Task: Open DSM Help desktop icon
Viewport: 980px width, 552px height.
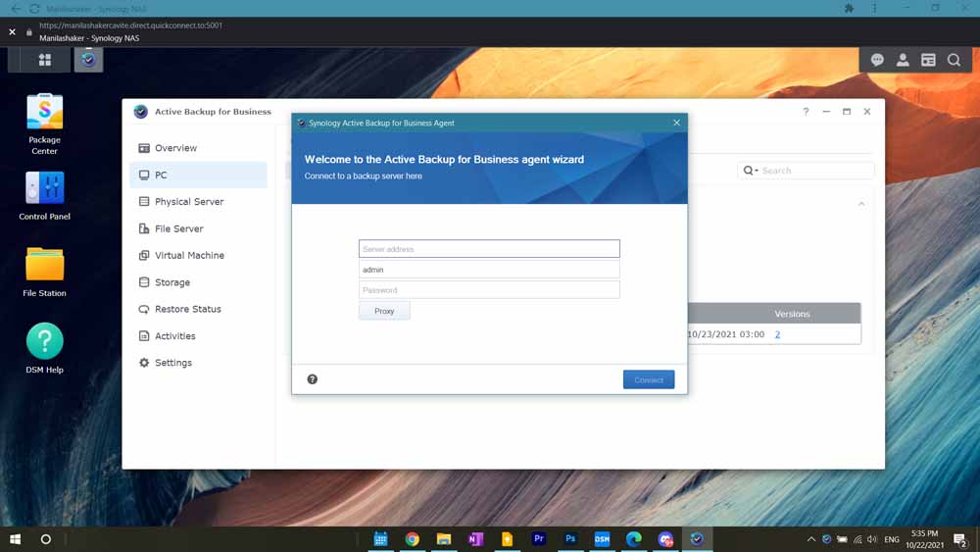Action: [x=44, y=348]
